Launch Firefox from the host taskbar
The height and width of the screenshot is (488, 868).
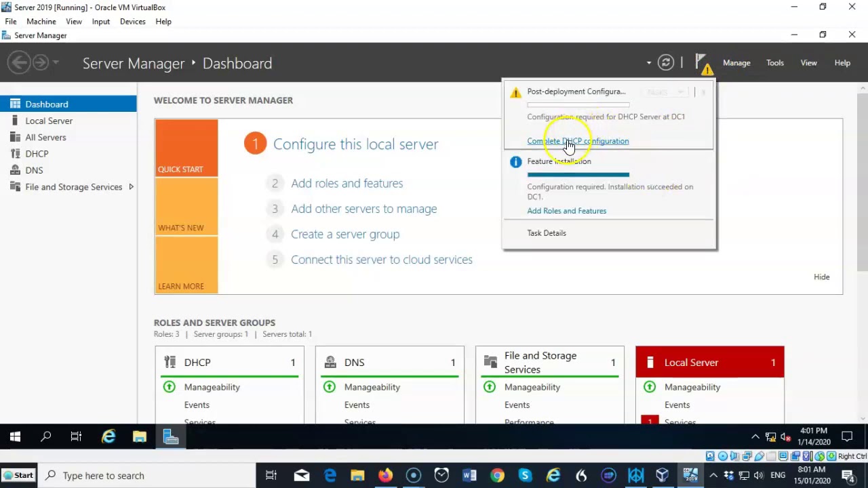pyautogui.click(x=385, y=475)
